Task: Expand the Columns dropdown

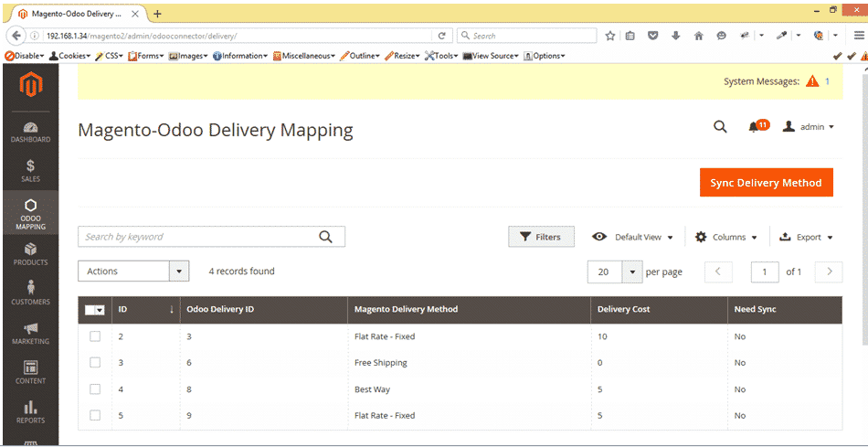Action: pyautogui.click(x=725, y=237)
